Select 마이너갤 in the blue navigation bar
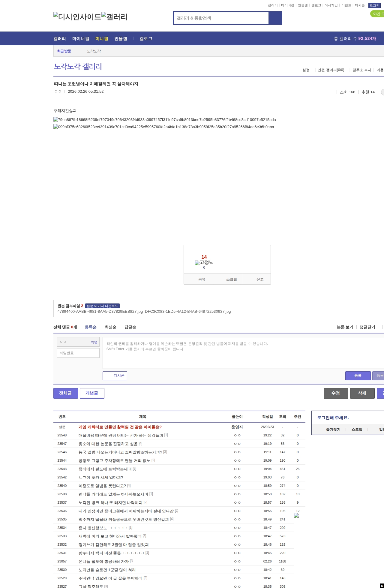Viewport: 384px width, 588px height. (81, 38)
